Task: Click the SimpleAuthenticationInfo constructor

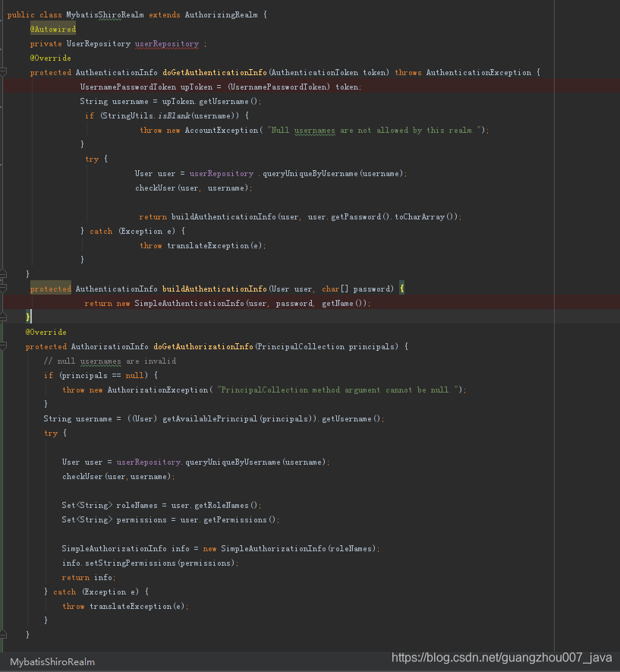Action: tap(189, 304)
